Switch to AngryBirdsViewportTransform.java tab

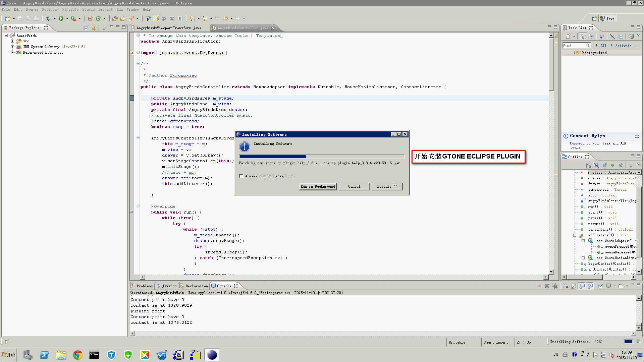(169, 28)
